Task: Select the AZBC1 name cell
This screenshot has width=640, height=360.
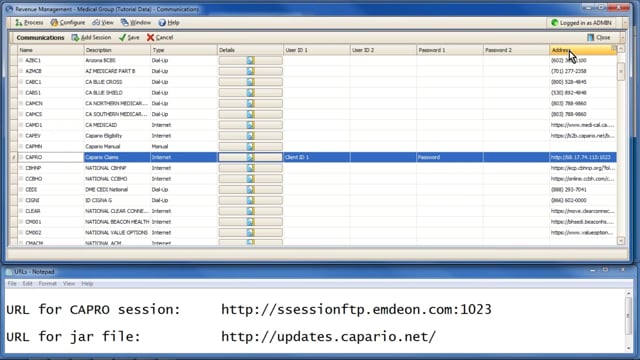Action: tap(51, 60)
